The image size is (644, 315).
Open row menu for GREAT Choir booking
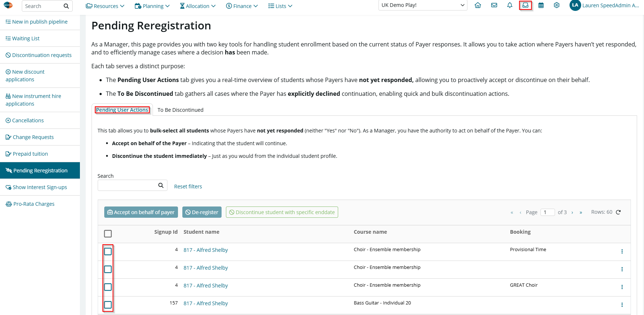(x=622, y=287)
